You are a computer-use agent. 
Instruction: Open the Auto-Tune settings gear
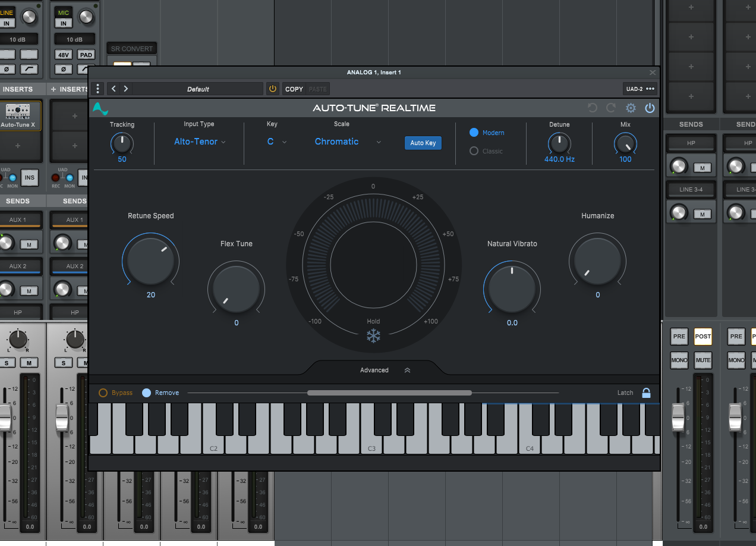(631, 108)
